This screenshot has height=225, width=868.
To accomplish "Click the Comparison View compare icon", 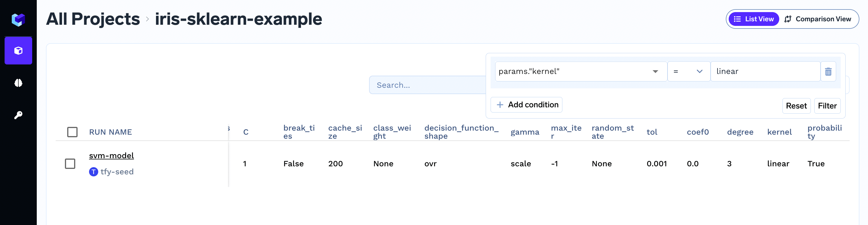I will click(x=788, y=19).
